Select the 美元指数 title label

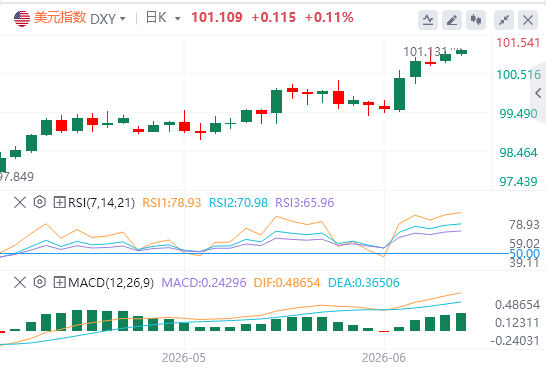[x=60, y=17]
